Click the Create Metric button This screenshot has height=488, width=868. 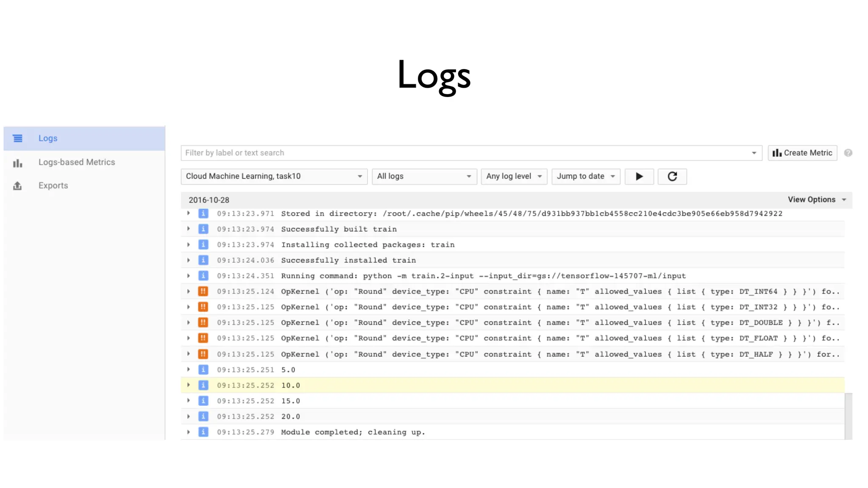click(x=802, y=153)
